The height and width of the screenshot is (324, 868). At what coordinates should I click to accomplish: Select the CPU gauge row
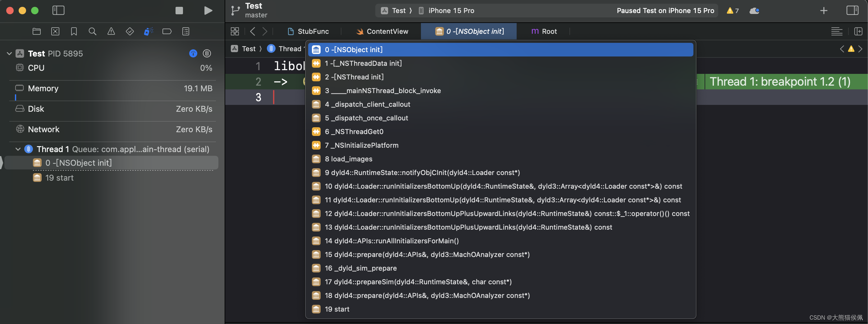[114, 68]
